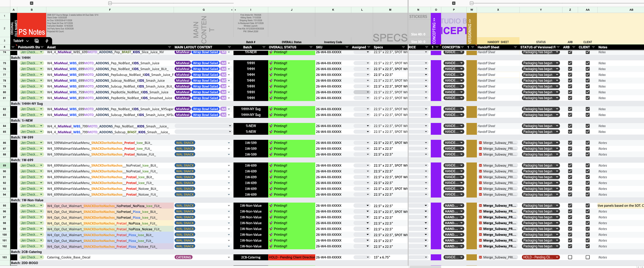Image resolution: width=644 pixels, height=268 pixels.
Task: Show hidden columns using right arrow before column I
Action: pos(235,10)
